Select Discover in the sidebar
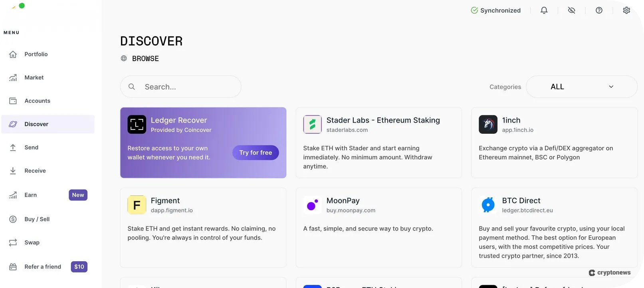Screen dimensions: 644x288 pyautogui.click(x=36, y=124)
